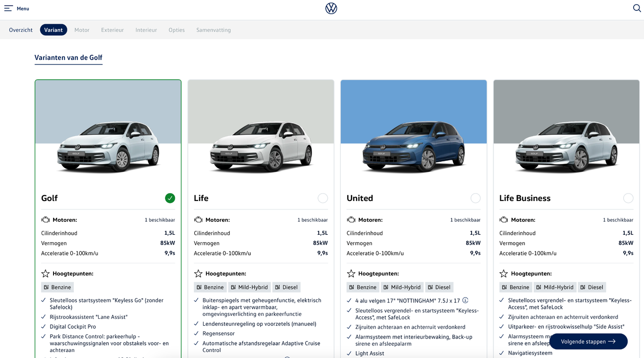Viewport: 644px width, 358px height.
Task: Click the checkmark beside Regensensor in the Life card
Action: point(197,333)
